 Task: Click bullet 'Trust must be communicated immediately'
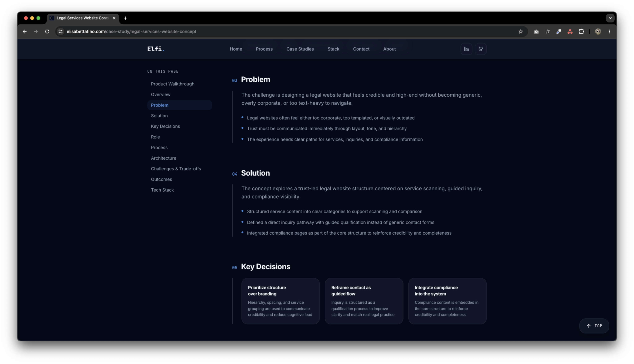pos(327,129)
